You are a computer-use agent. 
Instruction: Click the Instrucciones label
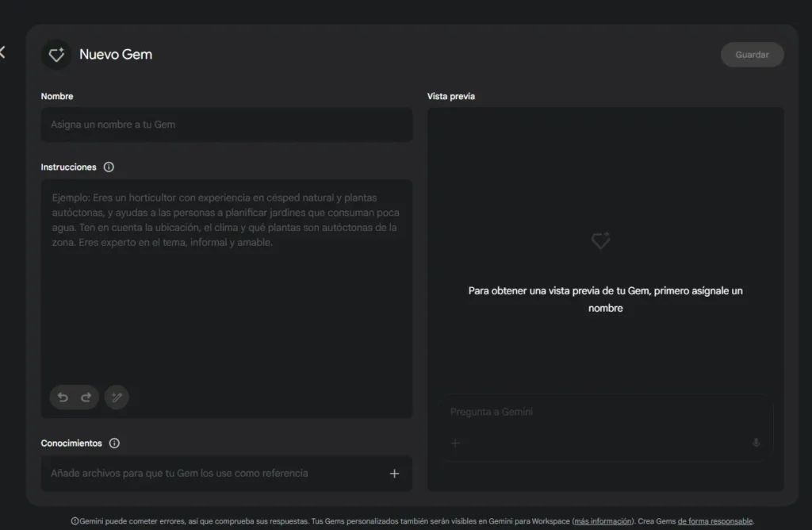(x=68, y=167)
